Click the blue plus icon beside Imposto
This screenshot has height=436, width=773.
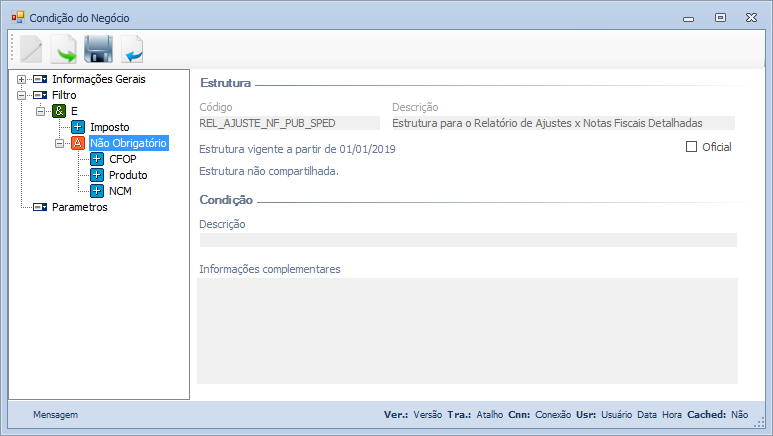(x=78, y=127)
